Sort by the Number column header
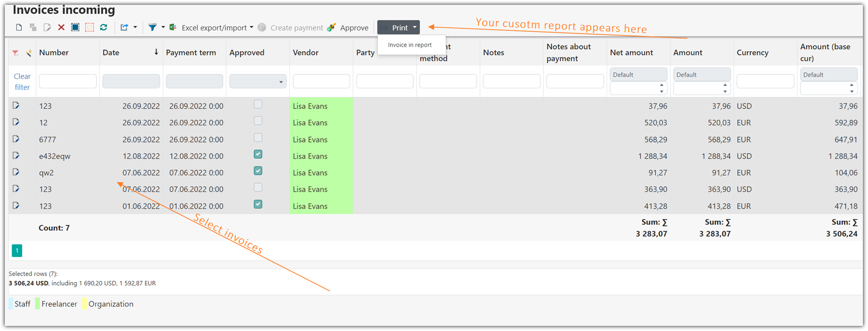868x331 pixels. 54,53
